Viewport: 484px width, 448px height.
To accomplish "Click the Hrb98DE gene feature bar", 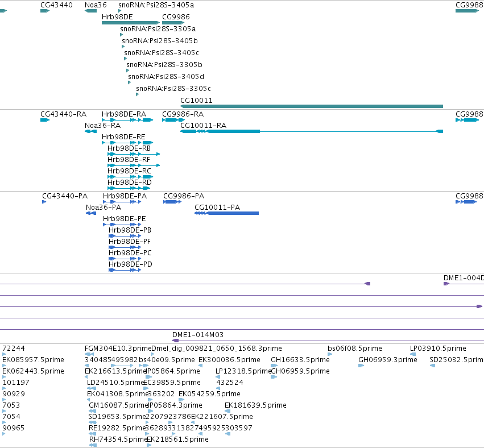I will [x=131, y=23].
